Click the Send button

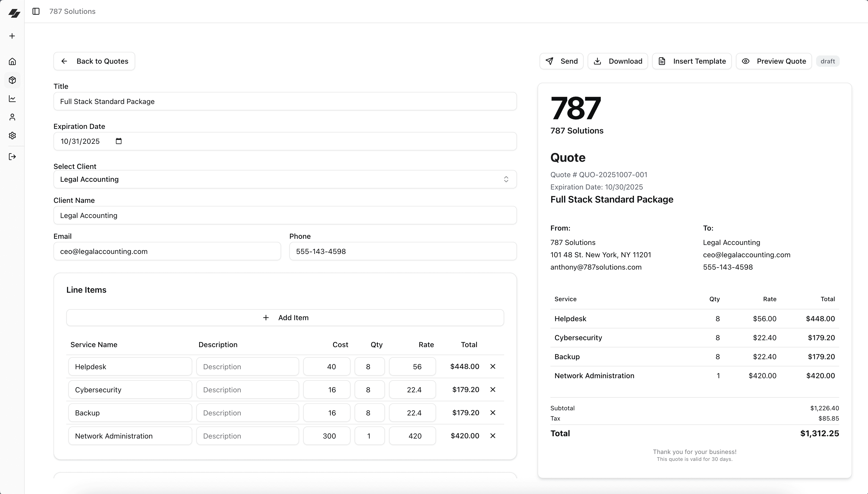561,61
